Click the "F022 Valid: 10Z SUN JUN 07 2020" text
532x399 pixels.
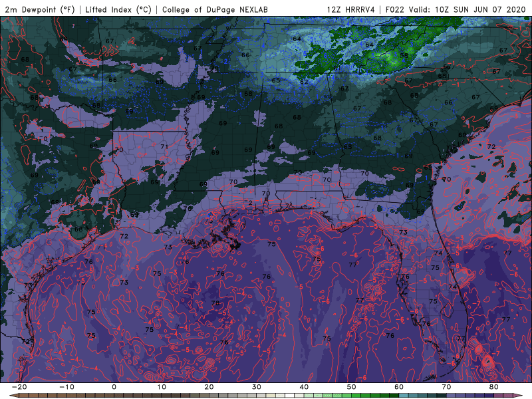(456, 9)
